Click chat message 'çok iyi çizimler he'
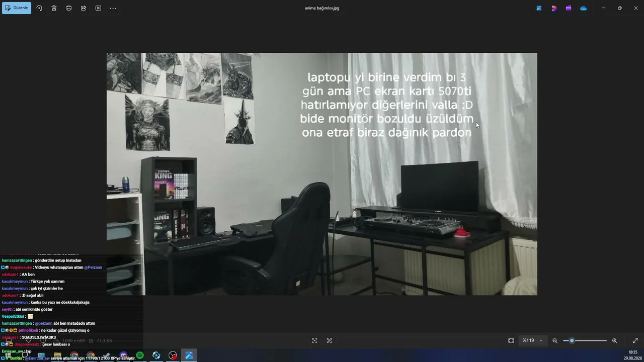Screen dimensions: 644x362 (47, 289)
